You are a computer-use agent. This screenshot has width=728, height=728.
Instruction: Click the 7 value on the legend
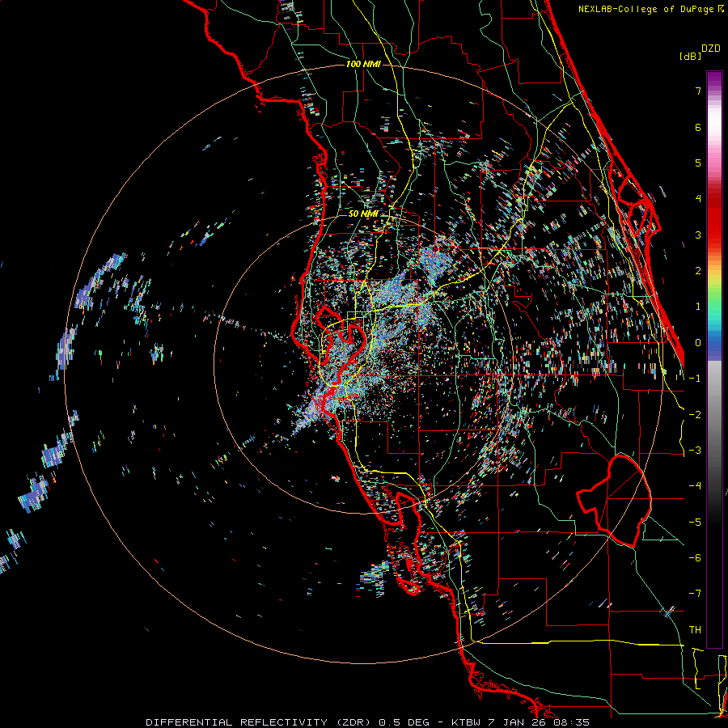tap(698, 91)
